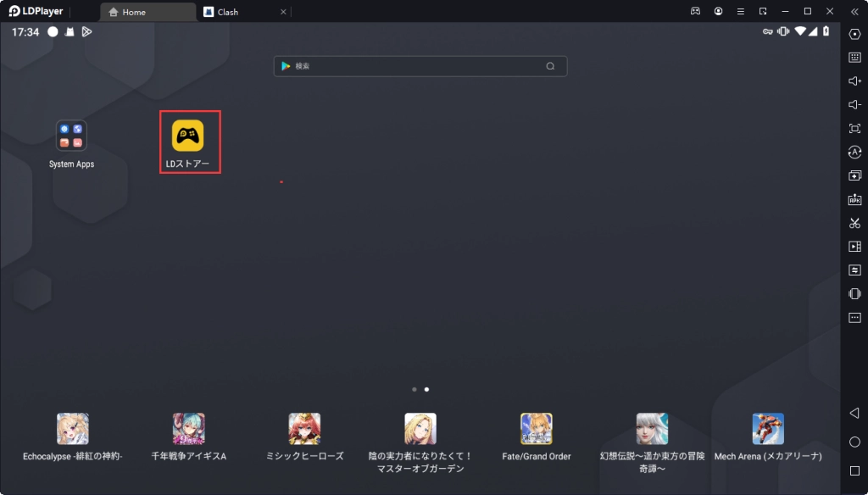Launch Echocalypse -緋紅の神約- from the dock
Image resolution: width=868 pixels, height=495 pixels.
73,429
